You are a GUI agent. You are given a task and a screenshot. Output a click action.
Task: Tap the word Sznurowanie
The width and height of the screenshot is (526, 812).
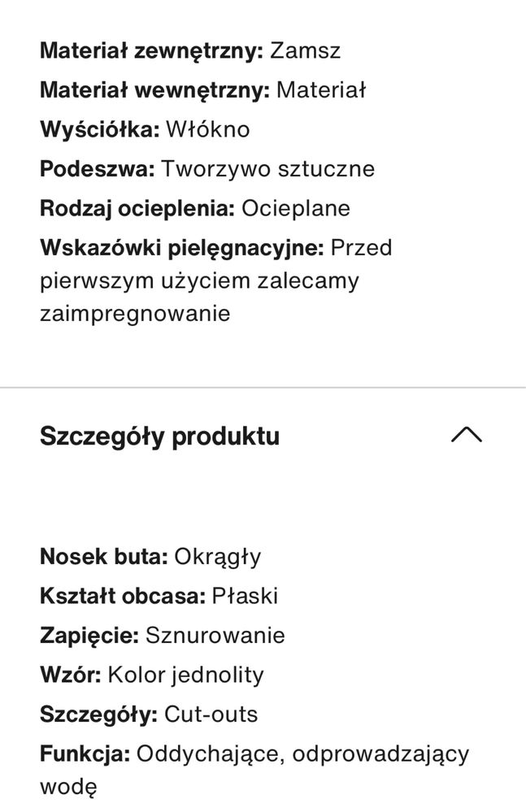(x=215, y=636)
